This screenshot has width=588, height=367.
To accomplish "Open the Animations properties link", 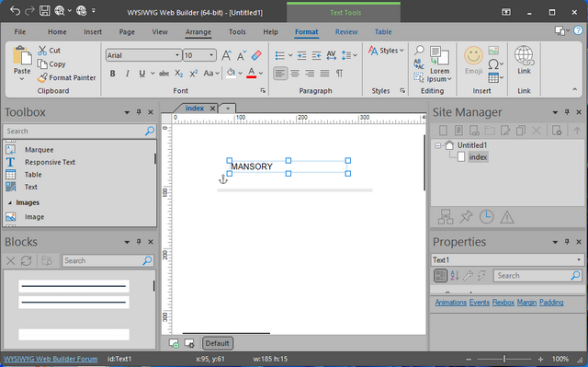I will pyautogui.click(x=451, y=303).
